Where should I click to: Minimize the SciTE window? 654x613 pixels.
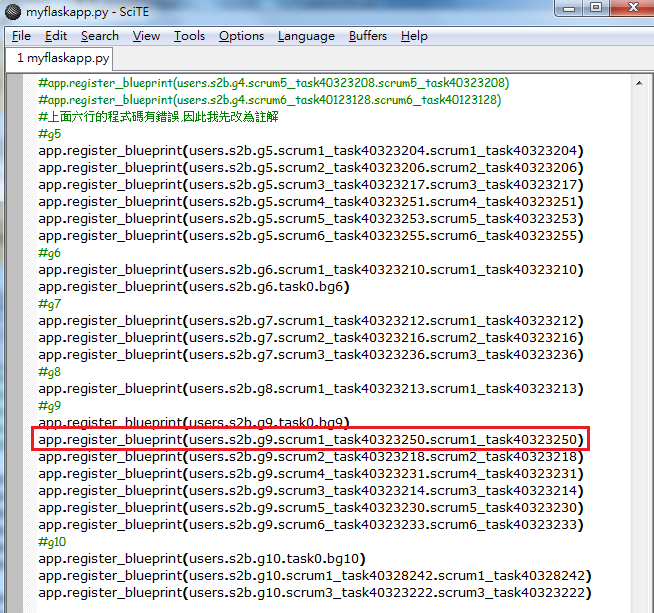coord(569,8)
